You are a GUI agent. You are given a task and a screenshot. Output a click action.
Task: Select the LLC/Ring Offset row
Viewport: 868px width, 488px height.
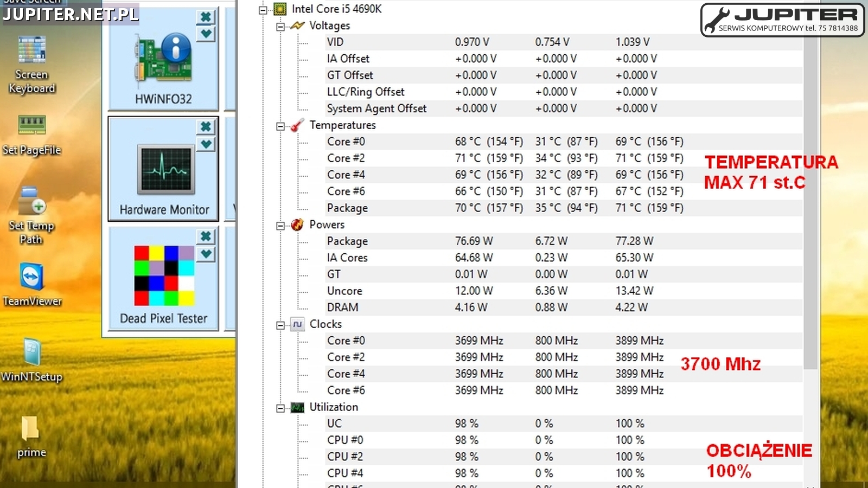tap(564, 92)
